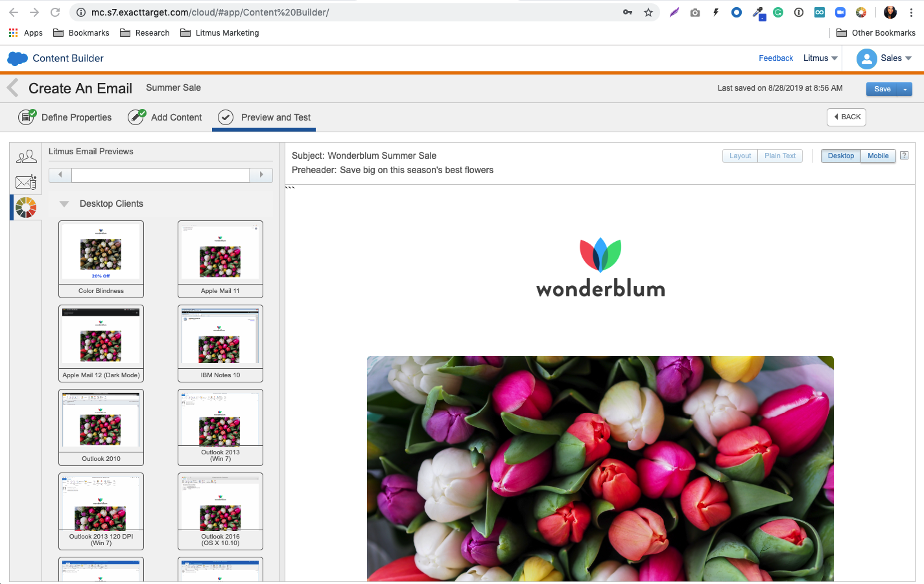924x584 pixels.
Task: Click the right arrow of previews scroller
Action: 261,175
